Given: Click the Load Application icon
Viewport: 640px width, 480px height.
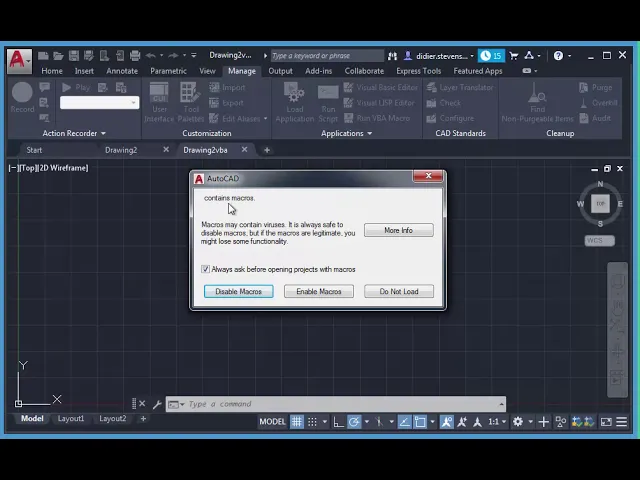Looking at the screenshot, I should click(294, 102).
